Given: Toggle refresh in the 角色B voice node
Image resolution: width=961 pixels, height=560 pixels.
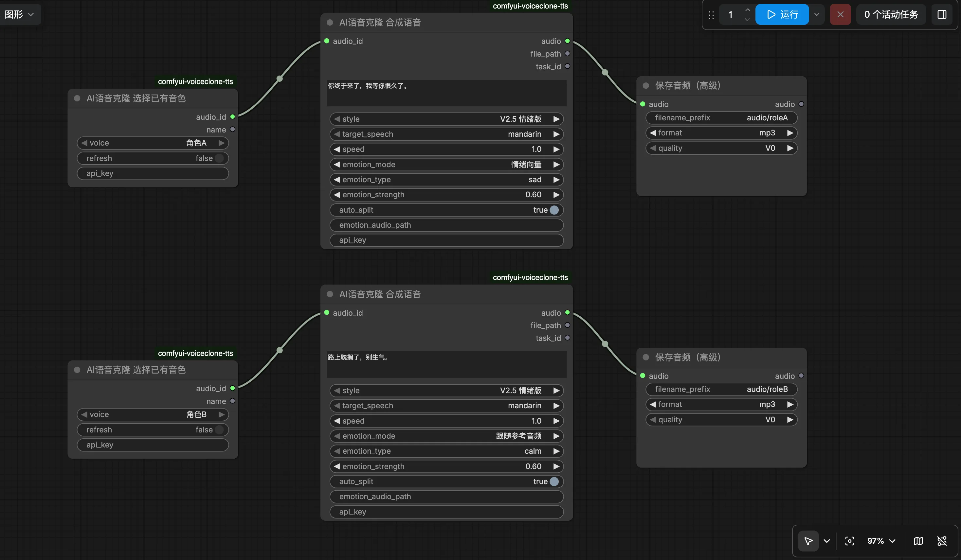Looking at the screenshot, I should click(x=153, y=429).
